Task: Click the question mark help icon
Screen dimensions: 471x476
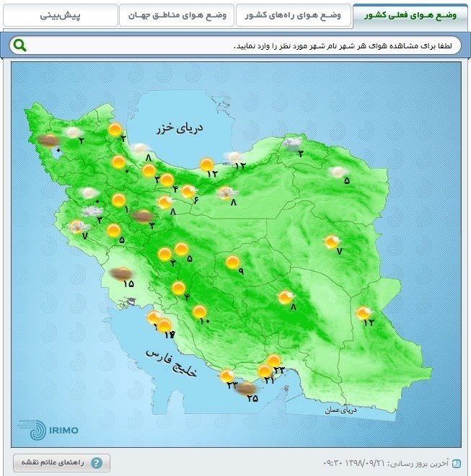Action: tap(97, 462)
